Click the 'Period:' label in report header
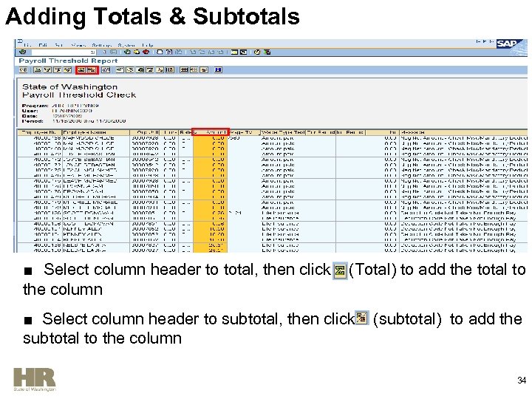Image resolution: width=532 pixels, height=399 pixels. (33, 121)
